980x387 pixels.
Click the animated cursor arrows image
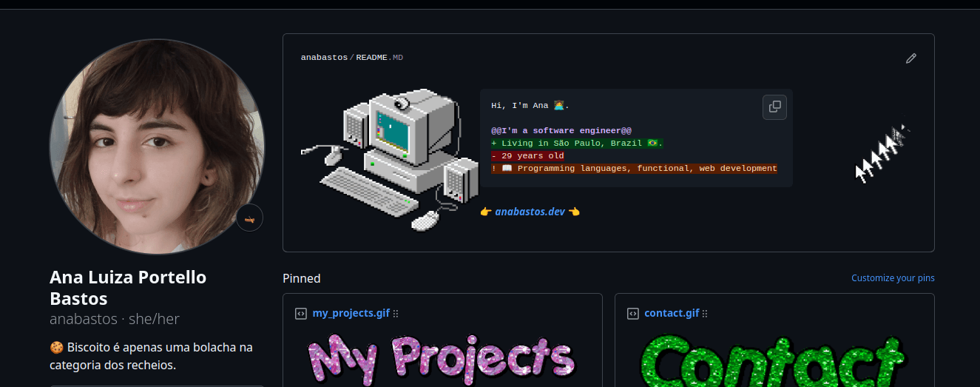(x=882, y=152)
